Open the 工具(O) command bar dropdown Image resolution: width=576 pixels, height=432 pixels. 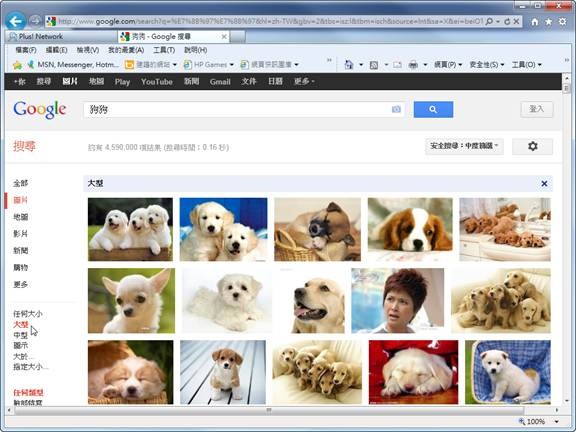(527, 65)
